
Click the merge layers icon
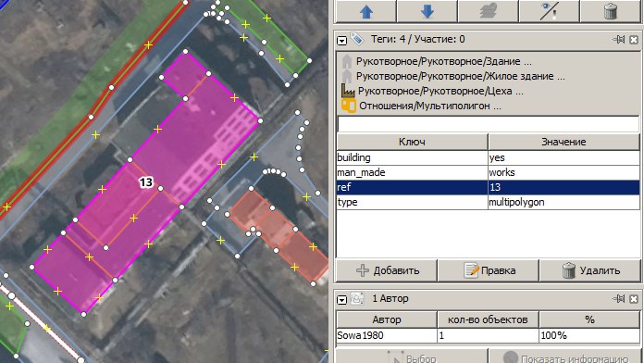click(489, 11)
